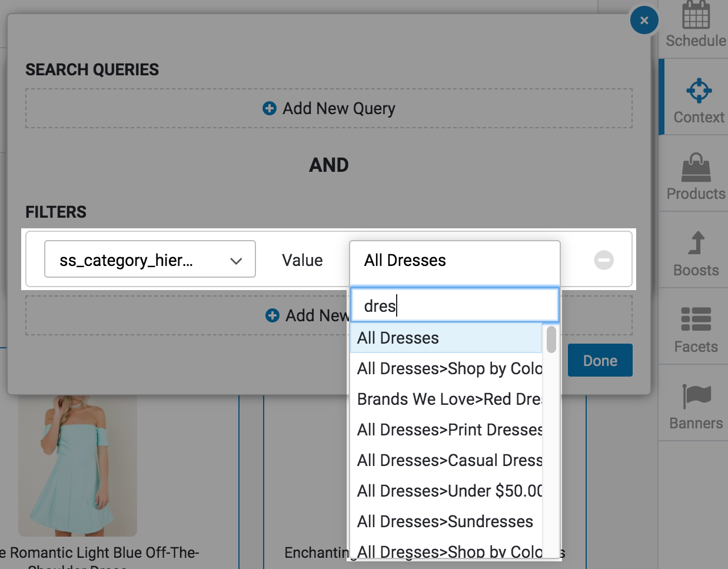Select the Banners flag icon
The image size is (728, 569).
coord(696,396)
